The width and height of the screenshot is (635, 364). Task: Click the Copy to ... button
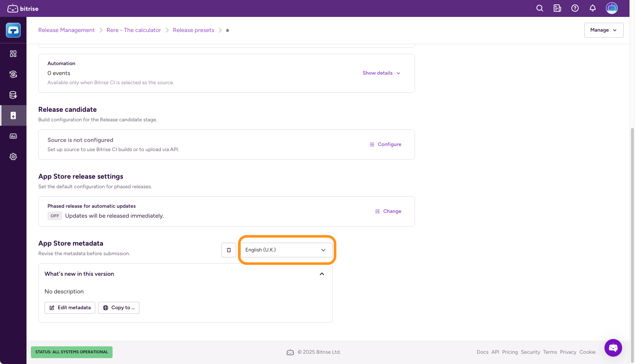(119, 308)
